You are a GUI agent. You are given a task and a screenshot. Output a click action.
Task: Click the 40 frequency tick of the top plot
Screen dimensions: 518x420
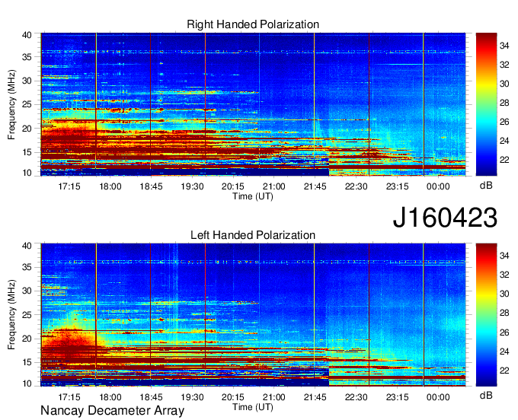pyautogui.click(x=27, y=35)
